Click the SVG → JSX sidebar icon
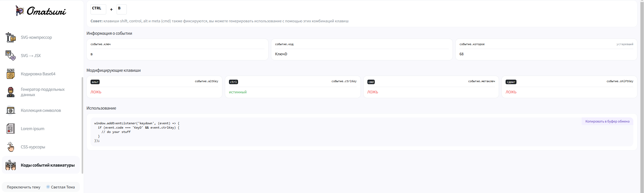The width and height of the screenshot is (644, 193). tap(11, 56)
